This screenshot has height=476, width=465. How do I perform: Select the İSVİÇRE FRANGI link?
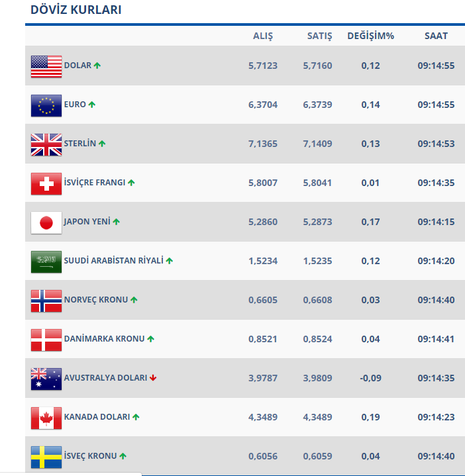pyautogui.click(x=95, y=183)
